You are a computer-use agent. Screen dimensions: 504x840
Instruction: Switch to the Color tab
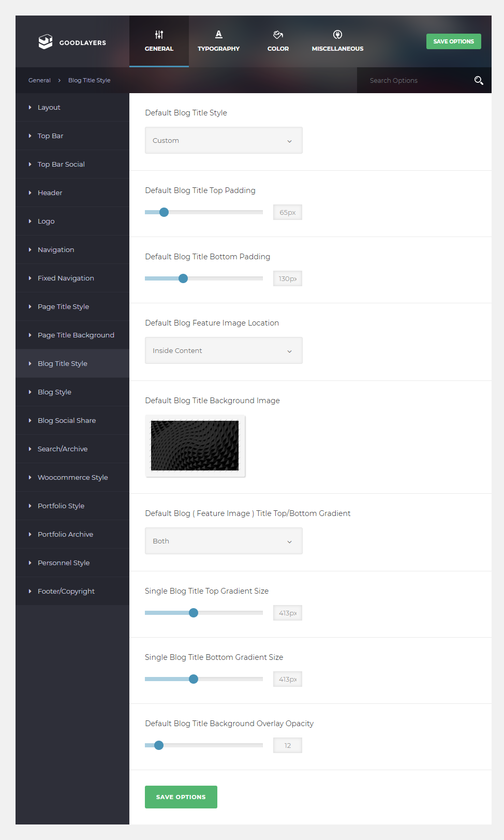pyautogui.click(x=278, y=41)
